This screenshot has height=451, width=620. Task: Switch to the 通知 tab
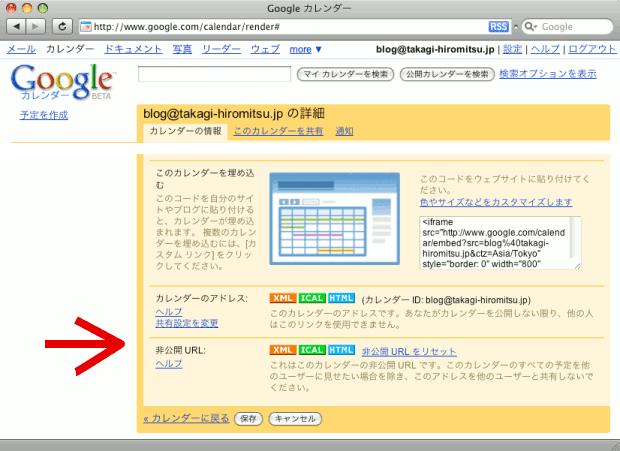[344, 131]
